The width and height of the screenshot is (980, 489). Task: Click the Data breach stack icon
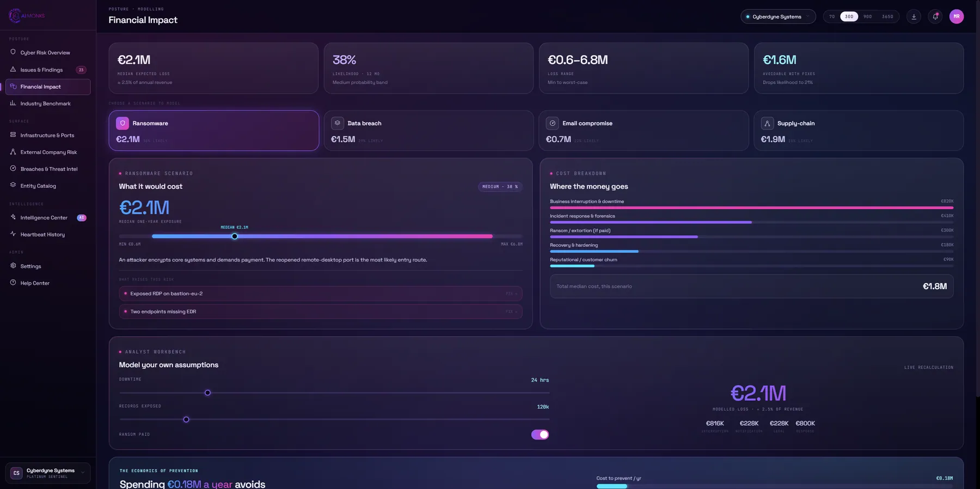coord(338,123)
